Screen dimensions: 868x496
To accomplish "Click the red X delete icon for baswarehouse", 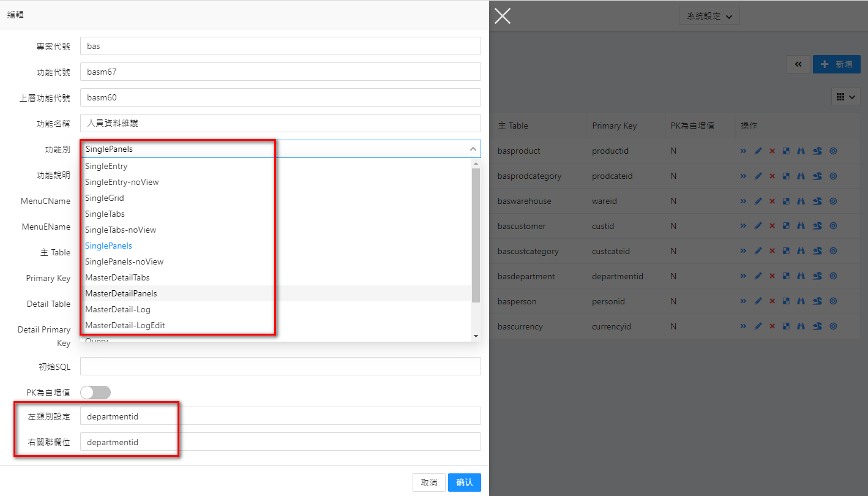I will 772,201.
